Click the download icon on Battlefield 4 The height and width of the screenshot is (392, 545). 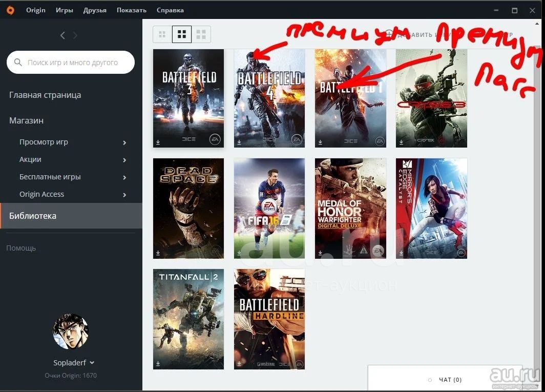pyautogui.click(x=239, y=142)
